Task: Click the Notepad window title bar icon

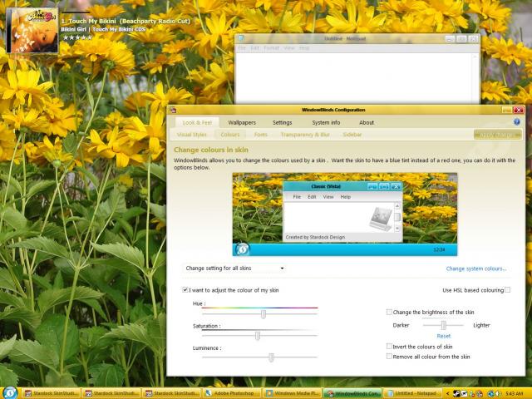Action: (241, 38)
